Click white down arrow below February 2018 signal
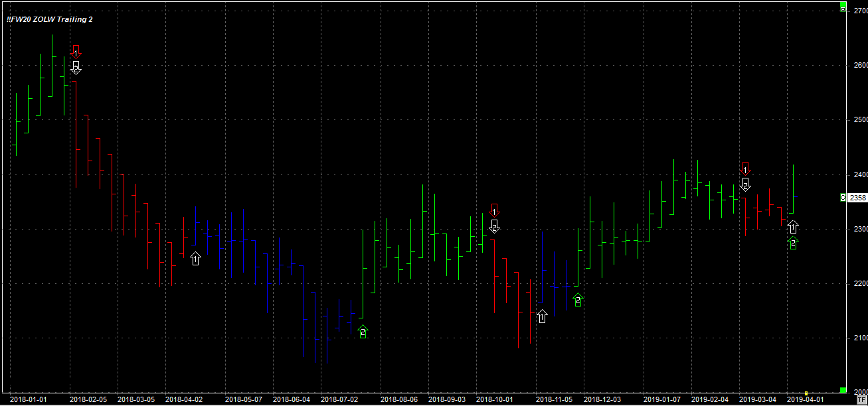The width and height of the screenshot is (868, 406). pyautogui.click(x=76, y=68)
